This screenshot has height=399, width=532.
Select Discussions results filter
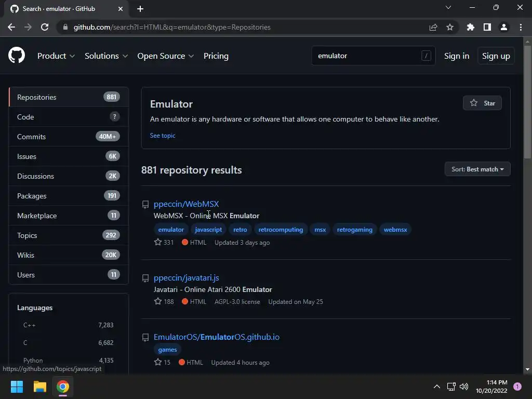click(69, 176)
